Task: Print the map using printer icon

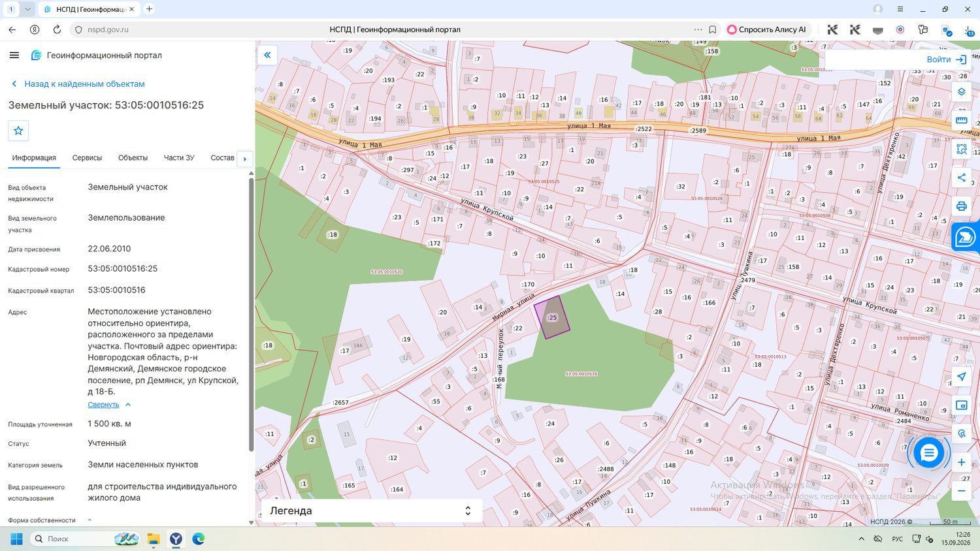Action: click(x=961, y=206)
